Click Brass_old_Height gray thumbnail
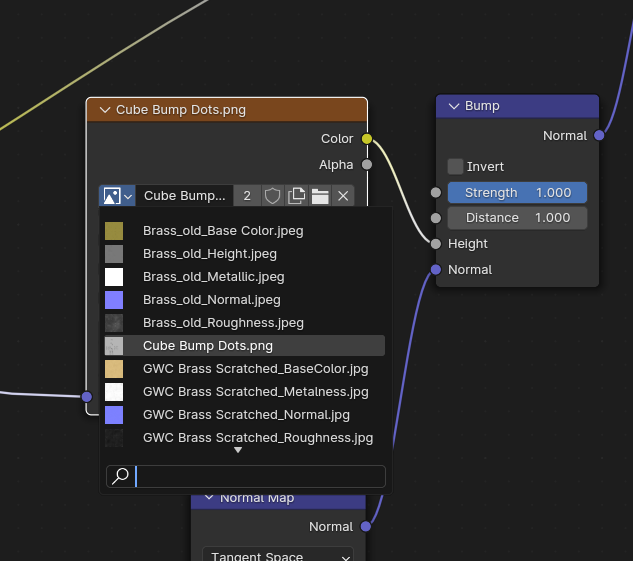Viewport: 633px width, 561px height. pyautogui.click(x=114, y=254)
